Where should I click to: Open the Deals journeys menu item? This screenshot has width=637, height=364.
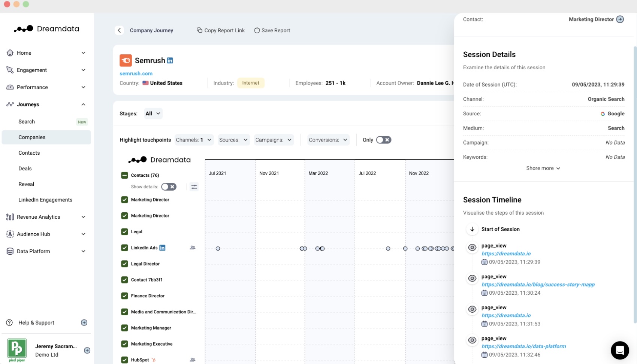46,169
